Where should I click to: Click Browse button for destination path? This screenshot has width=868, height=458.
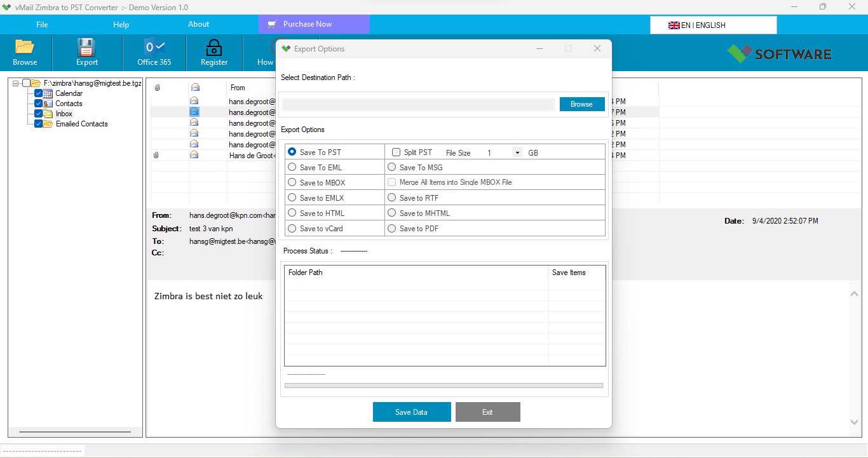[x=581, y=104]
